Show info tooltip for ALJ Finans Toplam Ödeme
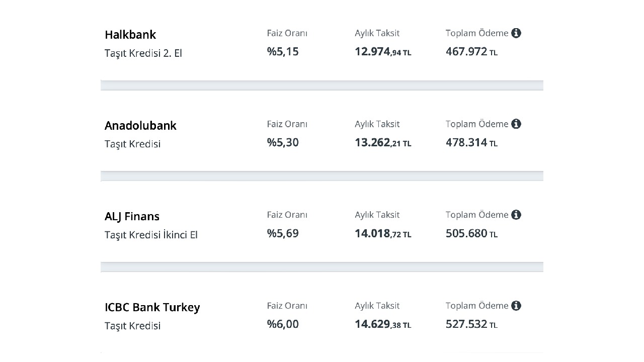 [x=516, y=215]
